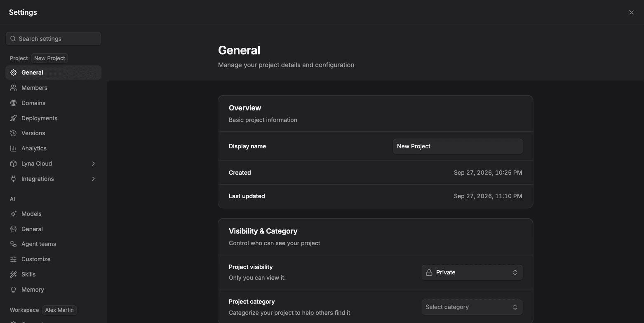Open the Project visibility dropdown
644x323 pixels.
pyautogui.click(x=472, y=272)
